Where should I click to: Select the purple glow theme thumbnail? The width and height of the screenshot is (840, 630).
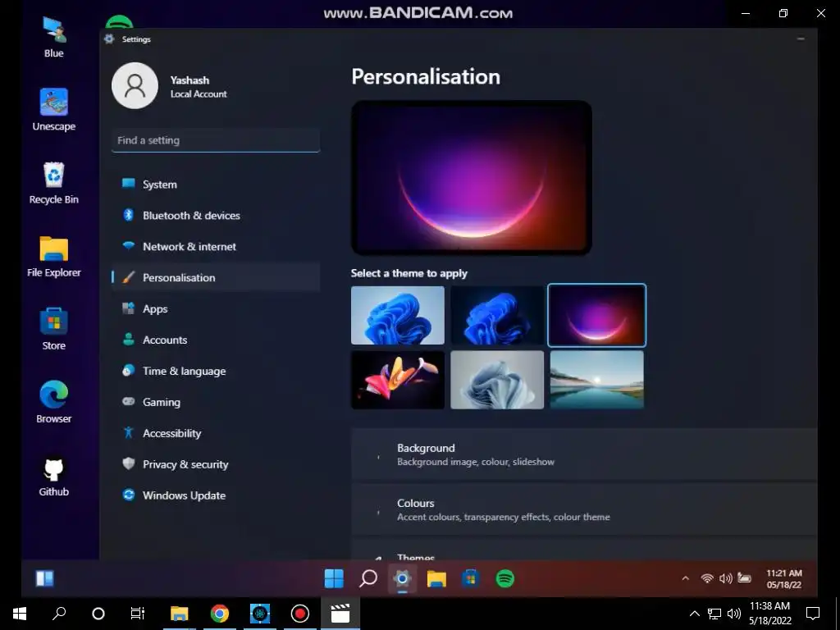(597, 315)
